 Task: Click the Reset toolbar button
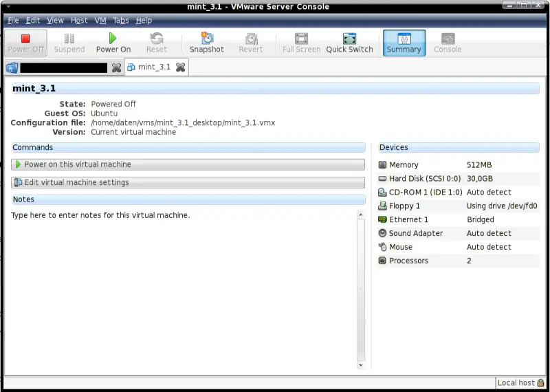(157, 43)
